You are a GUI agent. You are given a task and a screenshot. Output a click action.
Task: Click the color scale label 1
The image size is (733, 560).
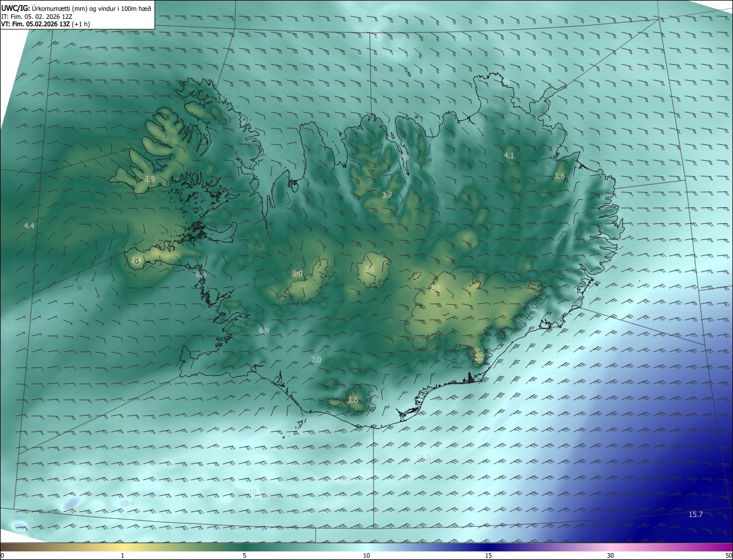click(x=123, y=556)
